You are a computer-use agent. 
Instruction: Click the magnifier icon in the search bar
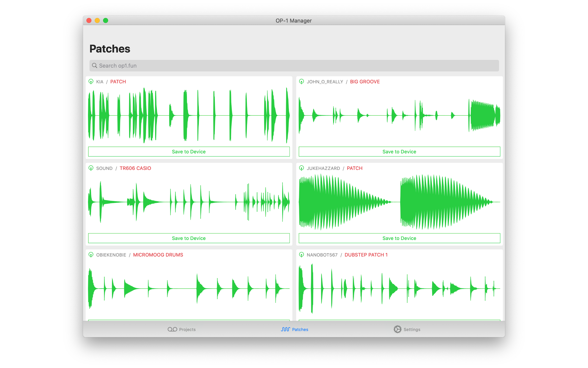tap(95, 66)
